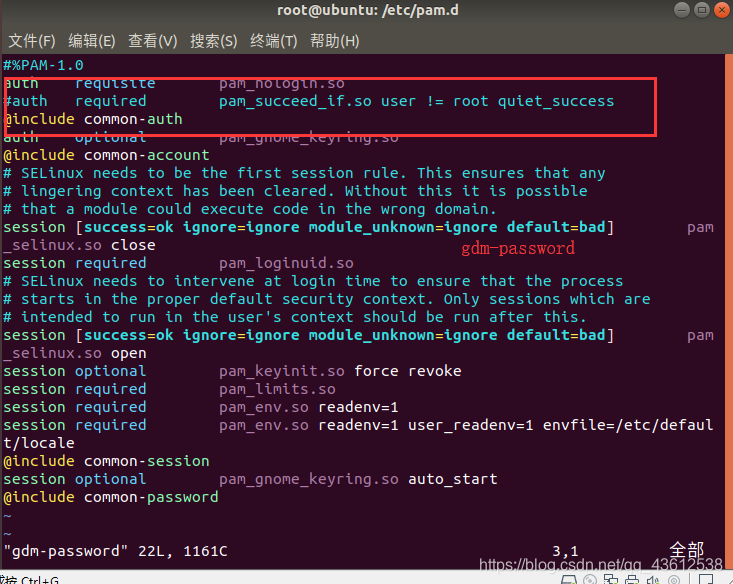The height and width of the screenshot is (584, 733).
Task: Click the 全部 indicator in vim status line
Action: tap(686, 550)
